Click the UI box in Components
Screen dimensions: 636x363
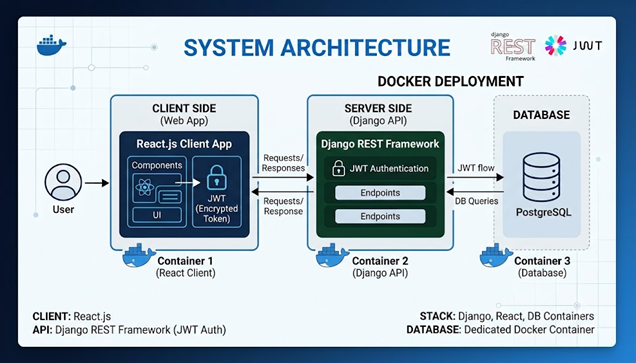tap(157, 215)
